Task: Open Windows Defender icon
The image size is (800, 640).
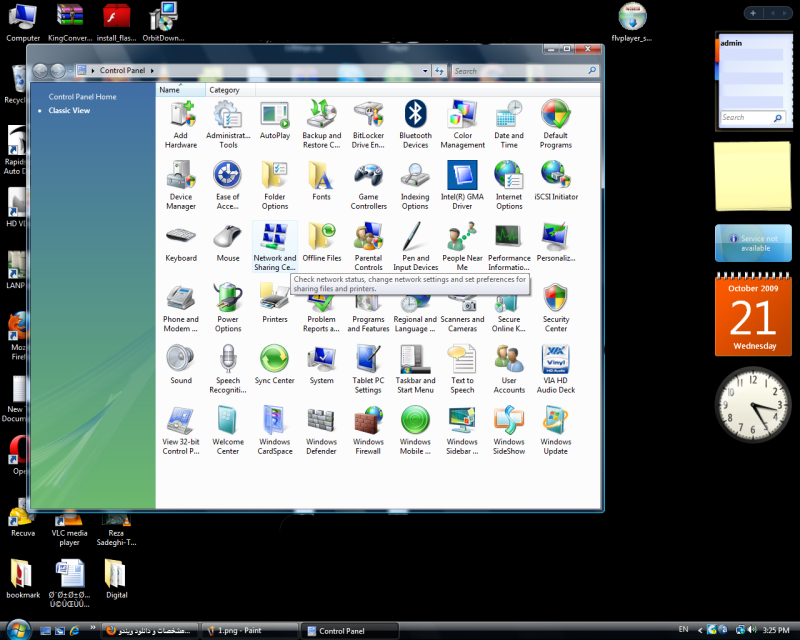Action: pyautogui.click(x=321, y=430)
